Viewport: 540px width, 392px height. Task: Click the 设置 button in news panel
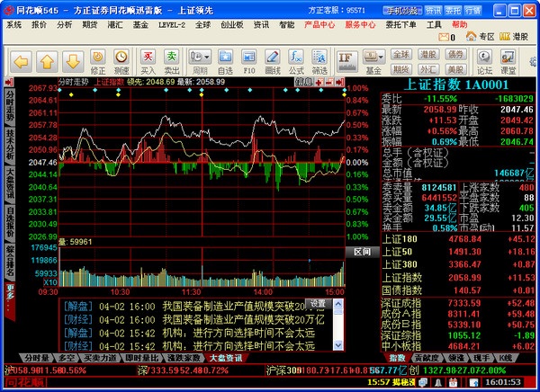(318, 304)
